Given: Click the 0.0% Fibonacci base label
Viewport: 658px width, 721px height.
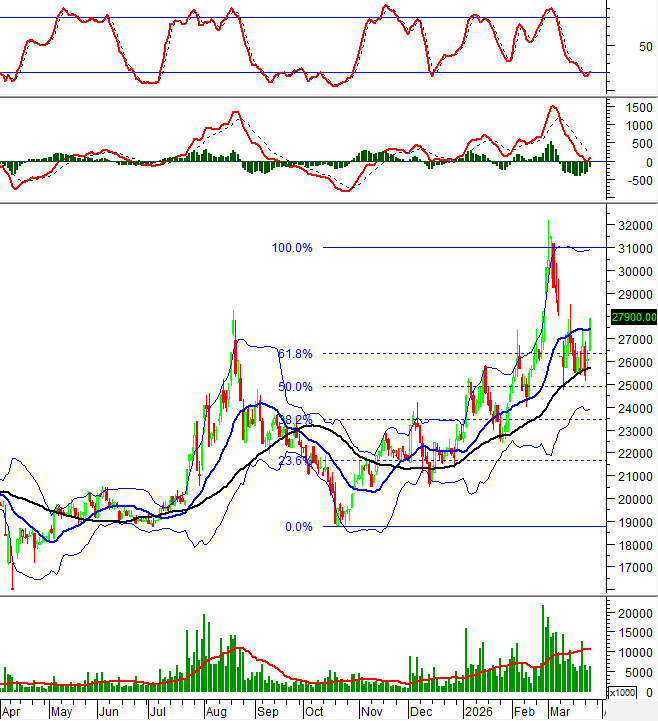Looking at the screenshot, I should [298, 526].
